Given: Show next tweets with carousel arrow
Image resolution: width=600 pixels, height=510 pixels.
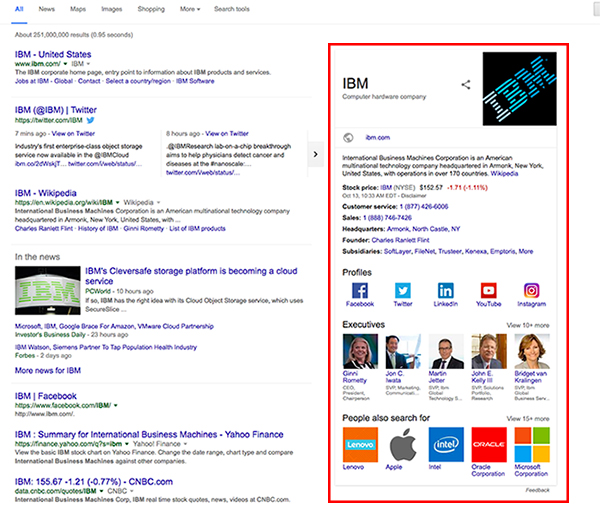Looking at the screenshot, I should point(315,154).
